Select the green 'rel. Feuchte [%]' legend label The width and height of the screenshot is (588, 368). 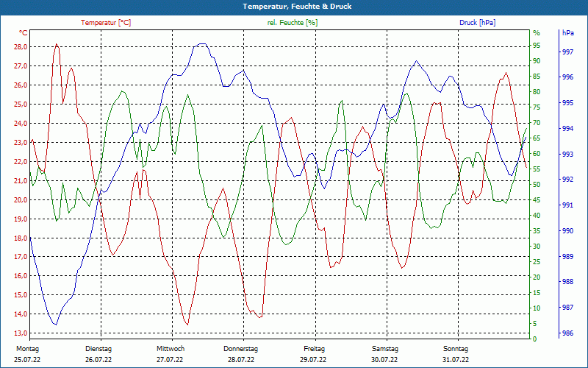[x=293, y=23]
